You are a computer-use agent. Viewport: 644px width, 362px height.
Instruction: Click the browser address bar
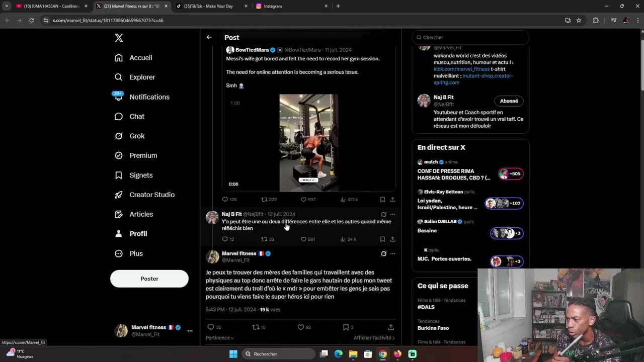click(302, 20)
